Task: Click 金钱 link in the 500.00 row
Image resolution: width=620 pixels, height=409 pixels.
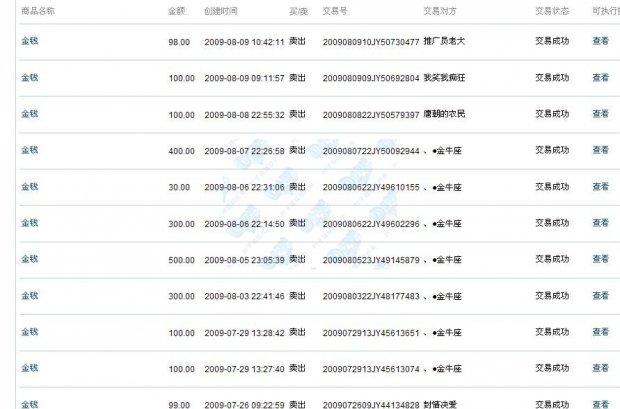Action: coord(29,259)
